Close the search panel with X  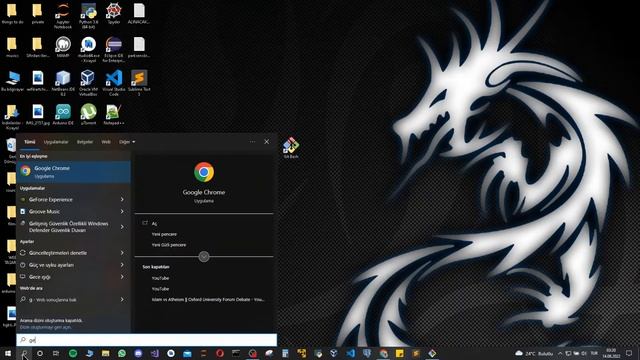267,142
